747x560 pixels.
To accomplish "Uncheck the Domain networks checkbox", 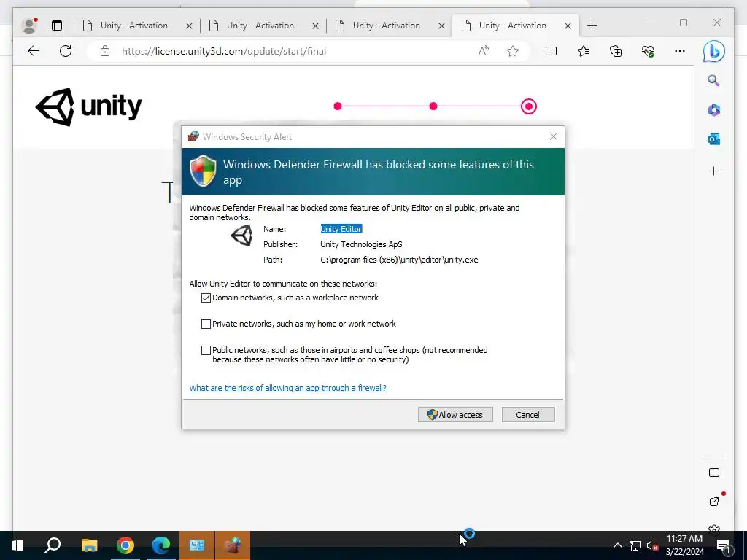I will [x=206, y=297].
